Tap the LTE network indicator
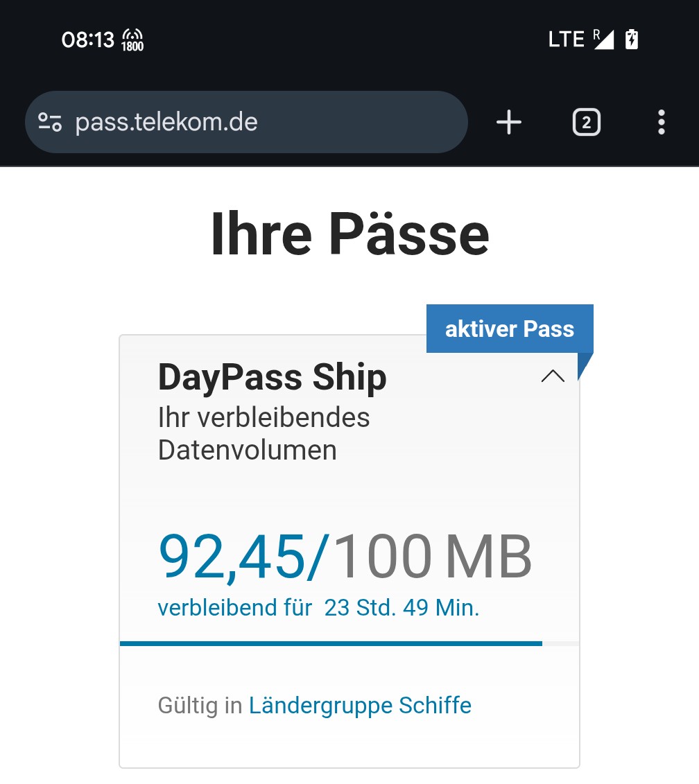 566,40
